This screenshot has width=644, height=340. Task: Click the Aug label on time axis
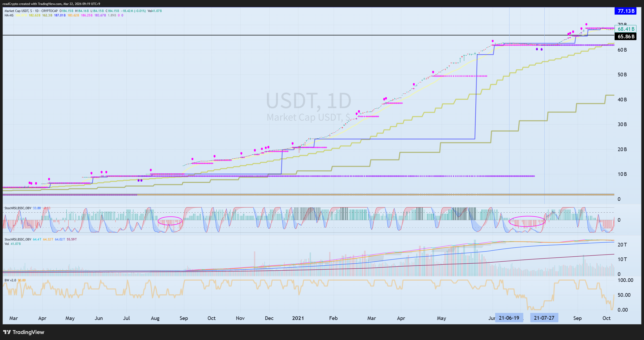[155, 318]
